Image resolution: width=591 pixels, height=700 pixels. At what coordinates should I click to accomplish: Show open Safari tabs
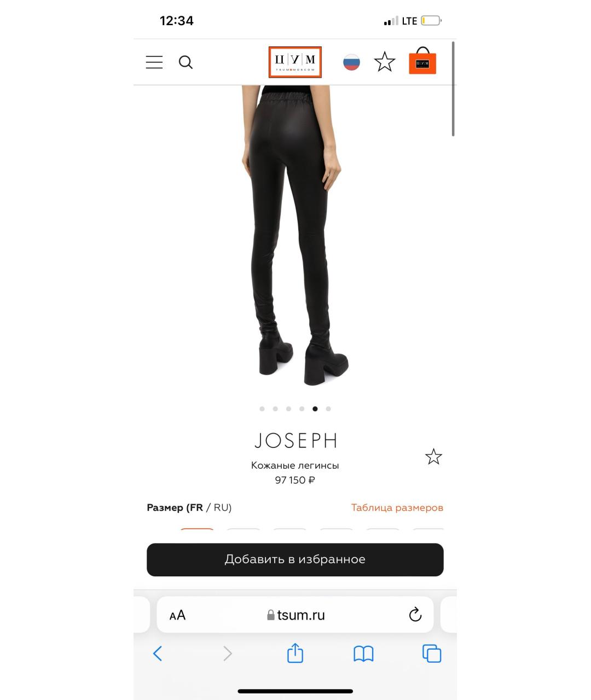click(432, 654)
